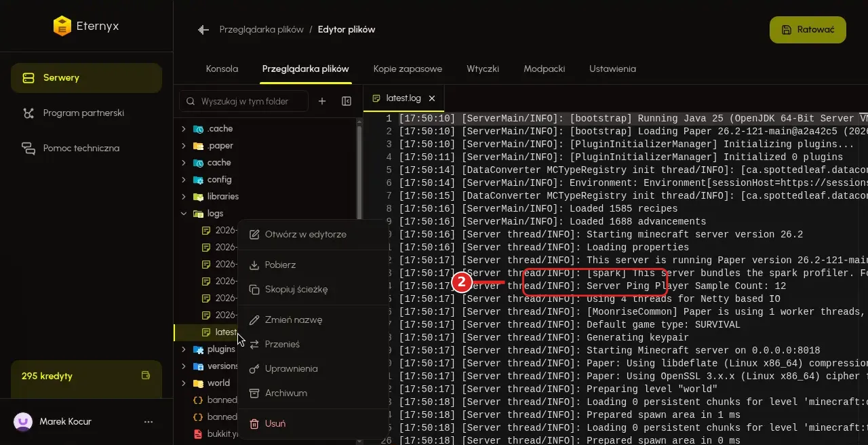Click the line reading Default game type: SURVIVAL
Viewport: 868px width, 445px height.
coord(570,324)
